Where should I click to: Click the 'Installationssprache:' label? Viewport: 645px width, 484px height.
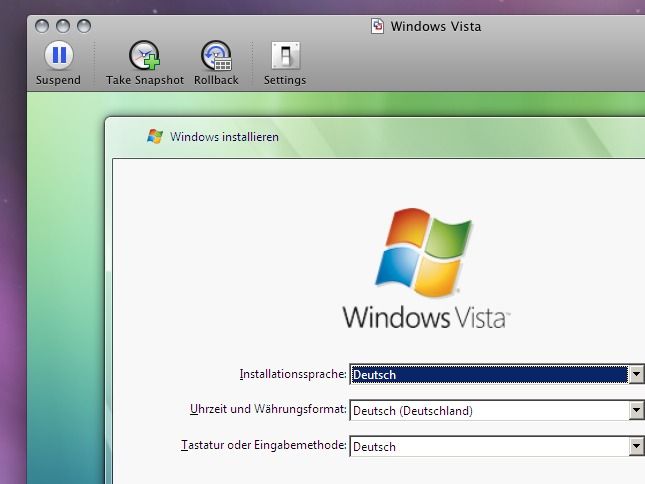293,375
